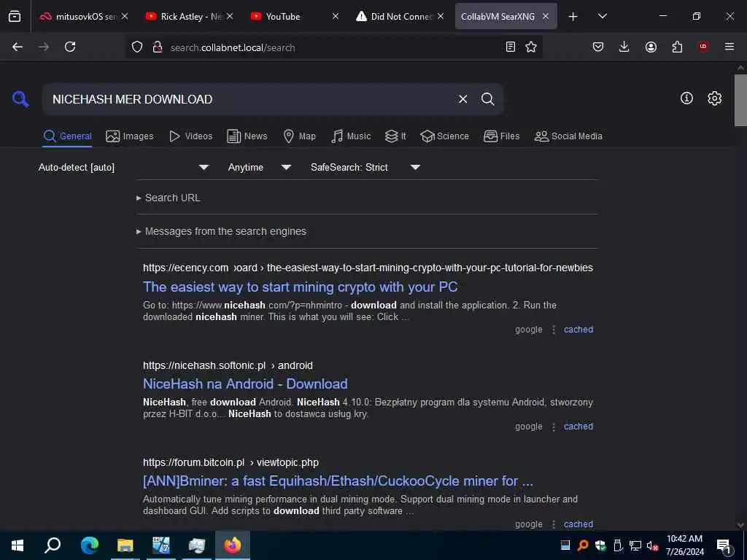List all tabs dropdown arrow
Image resolution: width=747 pixels, height=560 pixels.
[x=602, y=16]
